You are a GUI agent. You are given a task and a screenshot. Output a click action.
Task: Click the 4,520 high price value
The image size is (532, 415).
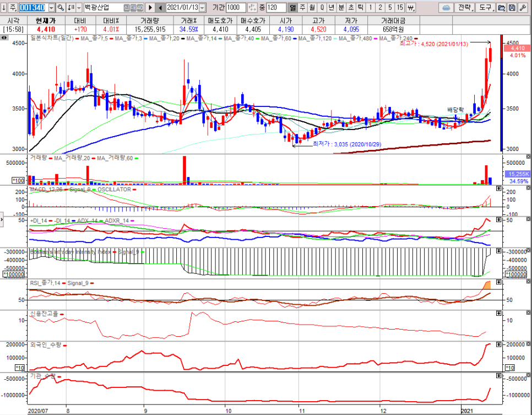(x=318, y=30)
